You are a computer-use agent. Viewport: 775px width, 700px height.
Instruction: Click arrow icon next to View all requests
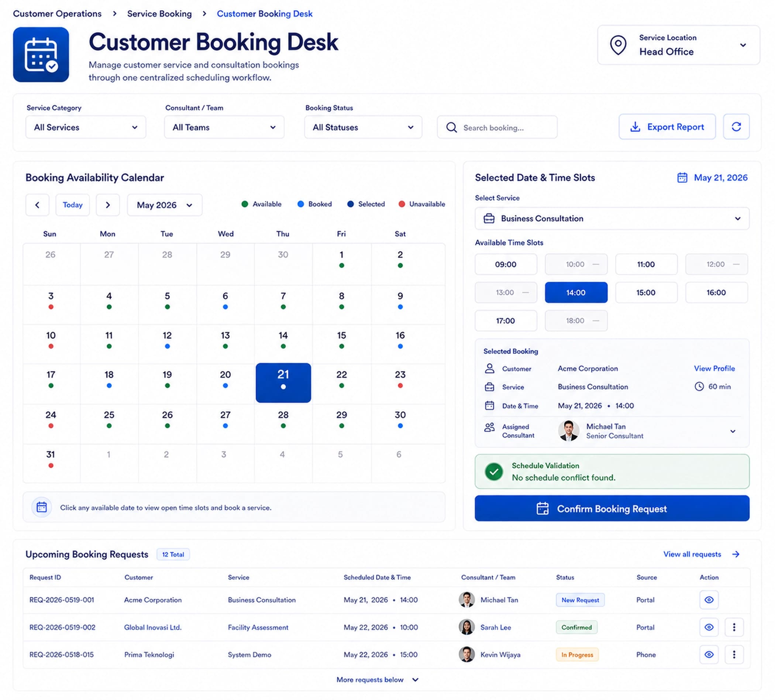coord(736,554)
